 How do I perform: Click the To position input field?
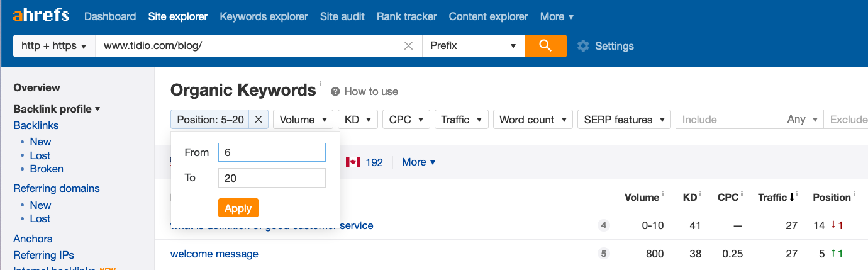pos(272,178)
